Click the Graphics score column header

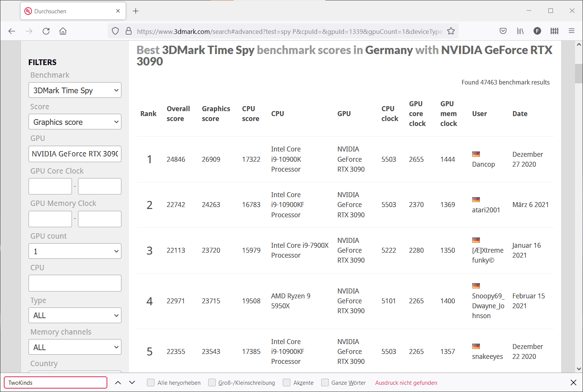(x=216, y=114)
